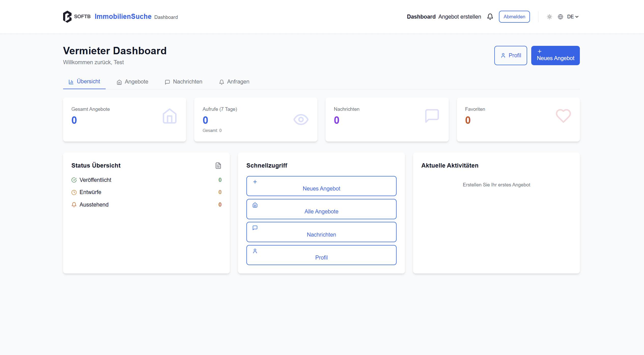The image size is (644, 355).
Task: Click the document icon in Status Übersicht
Action: click(x=218, y=166)
